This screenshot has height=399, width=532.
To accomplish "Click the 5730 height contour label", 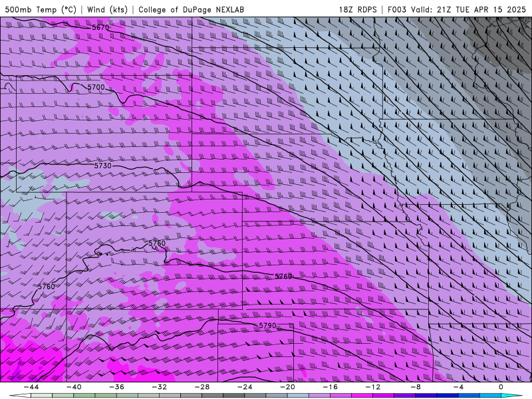I will pos(103,166).
